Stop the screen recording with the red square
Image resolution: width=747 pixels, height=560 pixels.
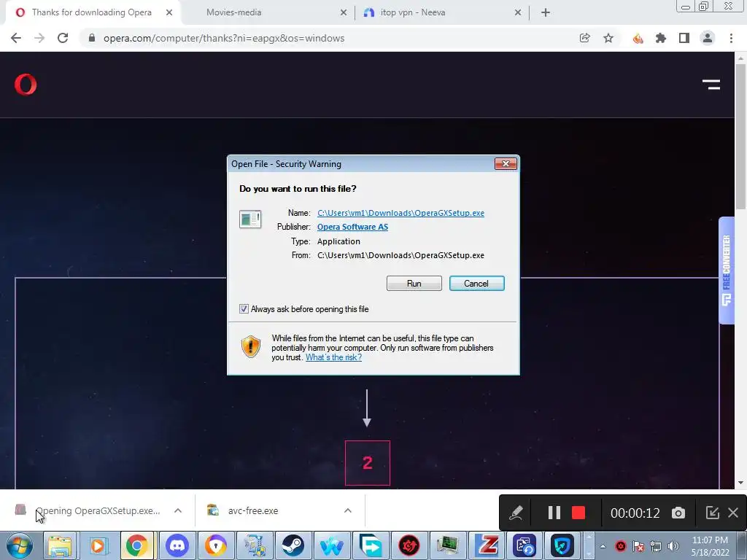(578, 513)
